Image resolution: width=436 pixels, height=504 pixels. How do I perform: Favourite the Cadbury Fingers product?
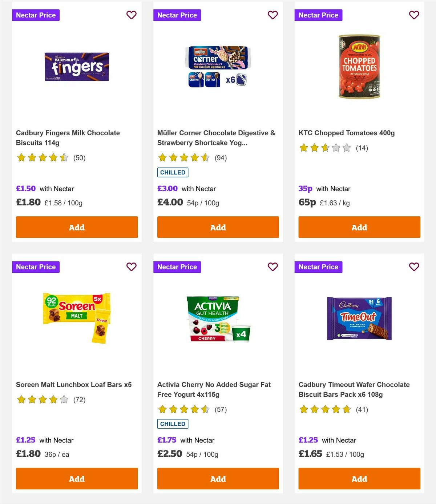[x=131, y=15]
